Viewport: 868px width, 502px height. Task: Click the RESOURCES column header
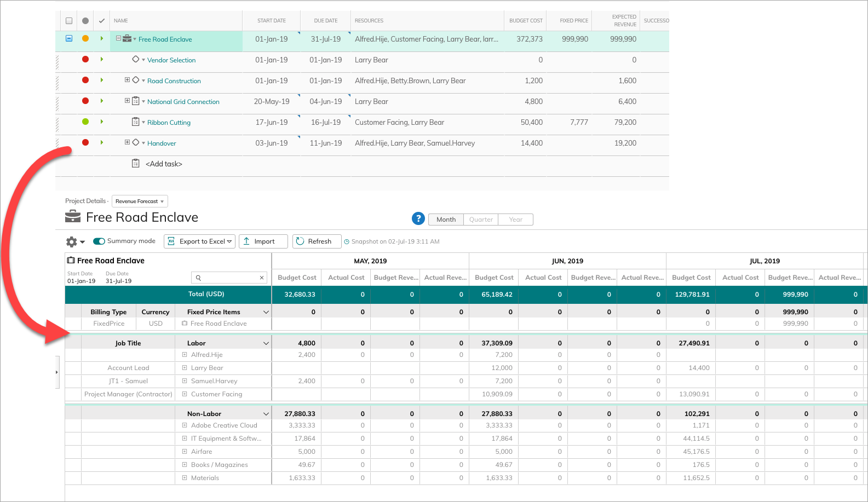click(x=369, y=21)
